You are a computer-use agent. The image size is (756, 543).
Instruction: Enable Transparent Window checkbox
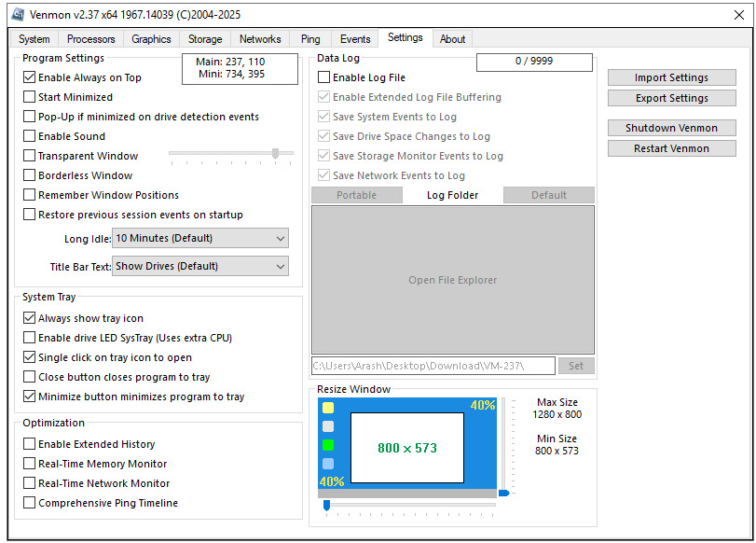pos(30,156)
